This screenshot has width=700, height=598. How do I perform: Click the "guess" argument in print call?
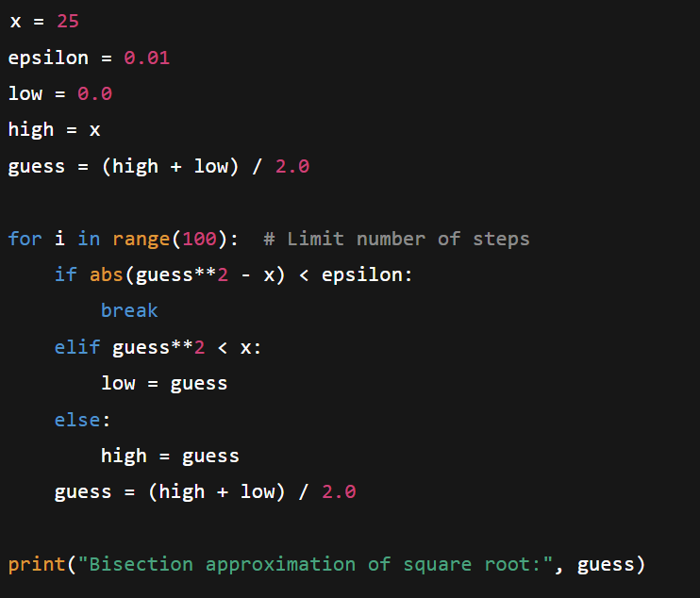[606, 565]
